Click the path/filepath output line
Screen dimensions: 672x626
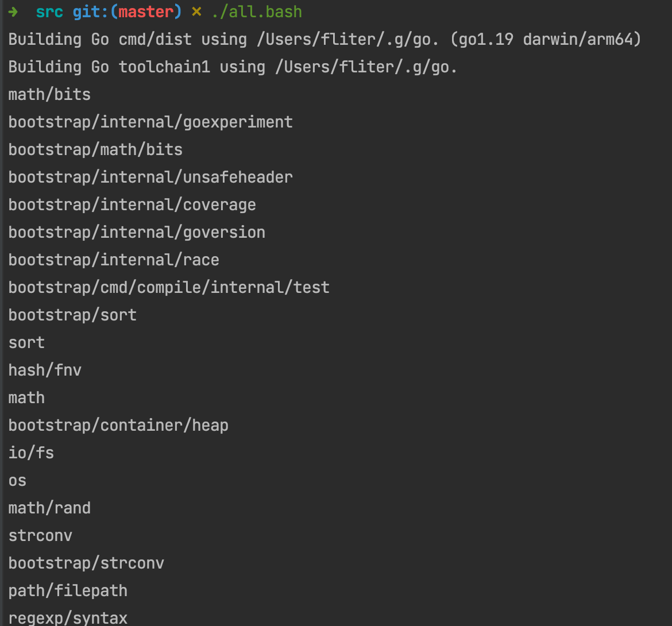point(68,591)
